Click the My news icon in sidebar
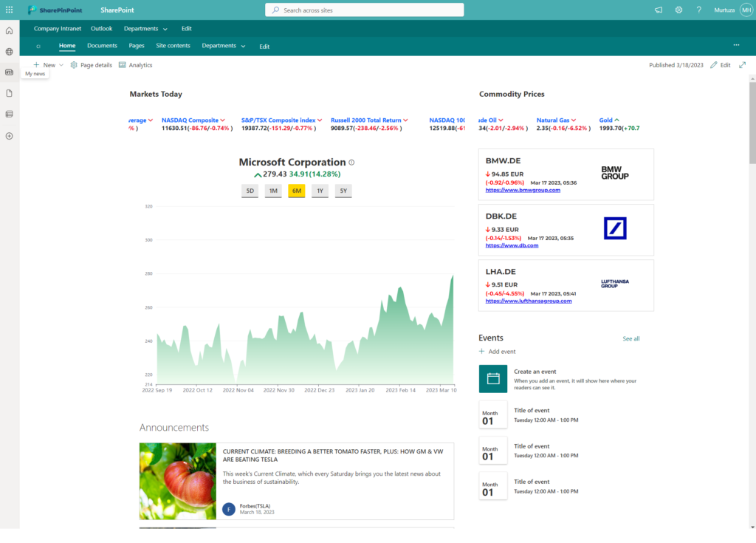This screenshot has width=756, height=543. [9, 72]
